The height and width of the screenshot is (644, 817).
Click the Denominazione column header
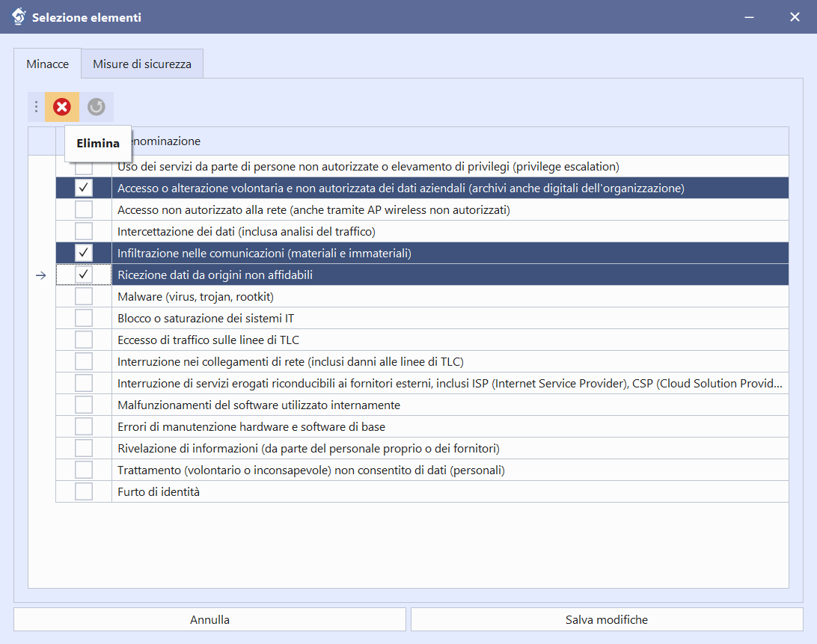click(x=449, y=141)
